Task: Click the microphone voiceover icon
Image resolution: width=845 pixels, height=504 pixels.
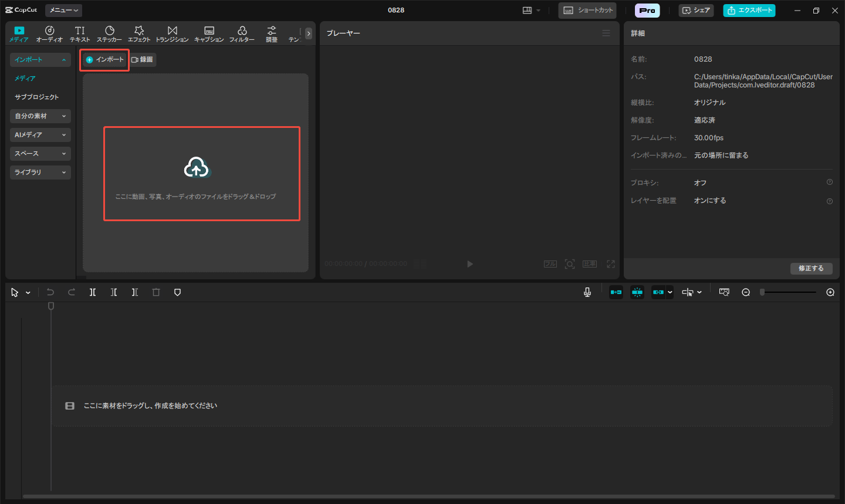Action: [587, 292]
